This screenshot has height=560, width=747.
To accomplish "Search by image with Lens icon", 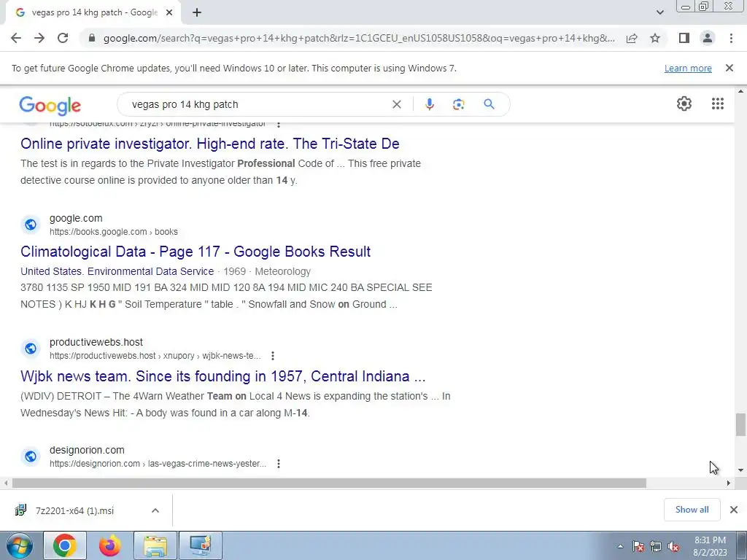I will 458,104.
